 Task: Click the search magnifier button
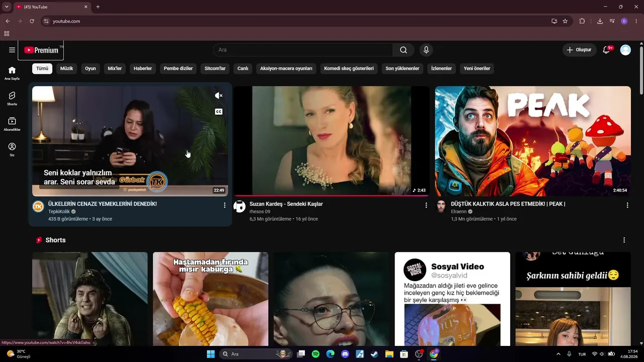click(x=404, y=50)
